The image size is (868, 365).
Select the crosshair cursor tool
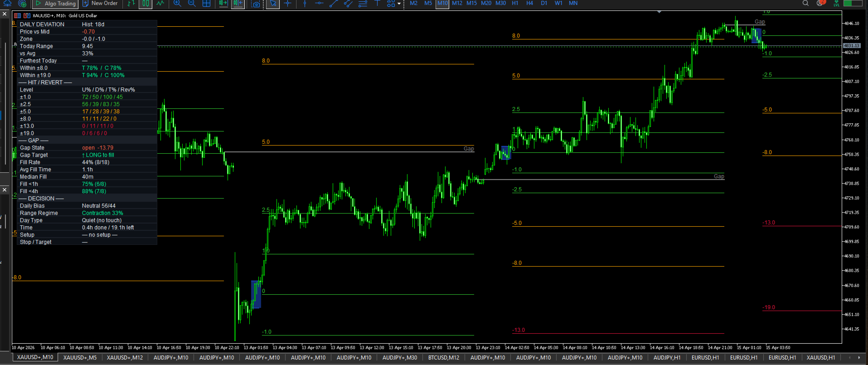pos(287,4)
